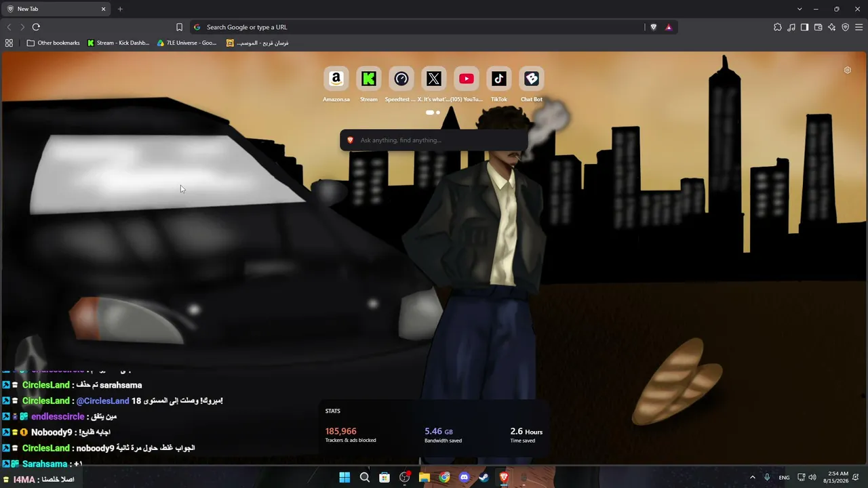Click Brave browser taskbar icon
This screenshot has width=868, height=488.
coord(504,477)
